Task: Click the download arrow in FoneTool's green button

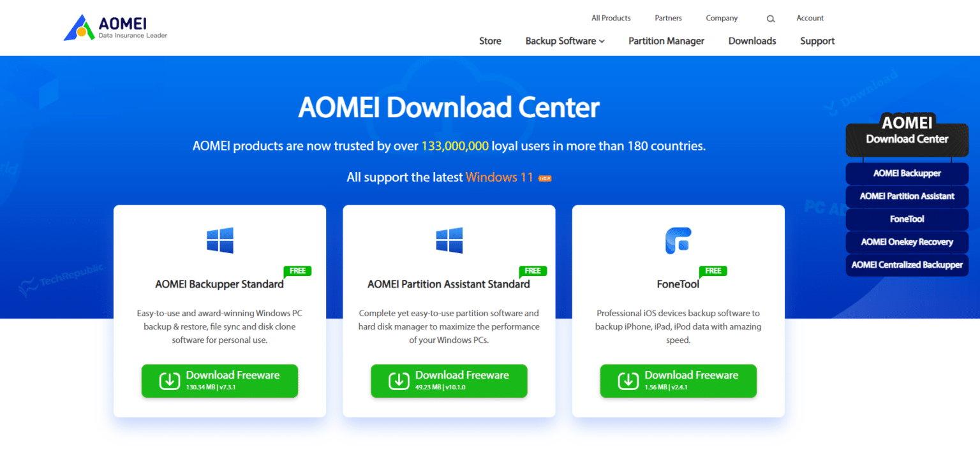Action: [627, 381]
